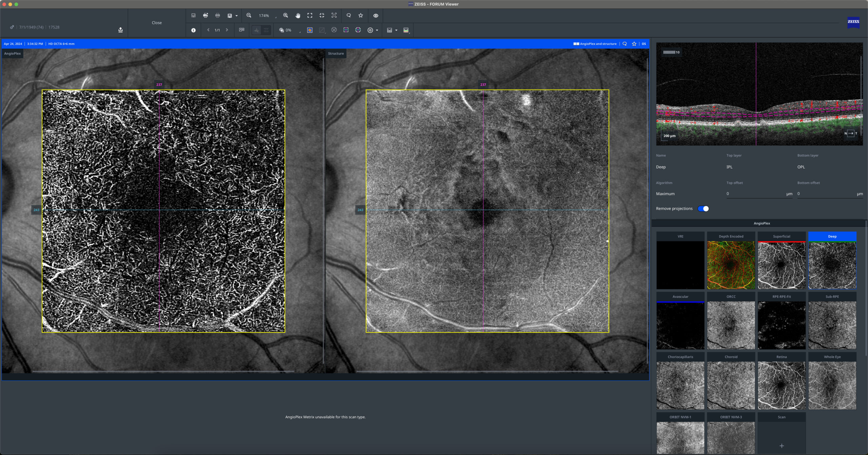The image size is (868, 455).
Task: Select the Avascular preset tab
Action: click(680, 297)
